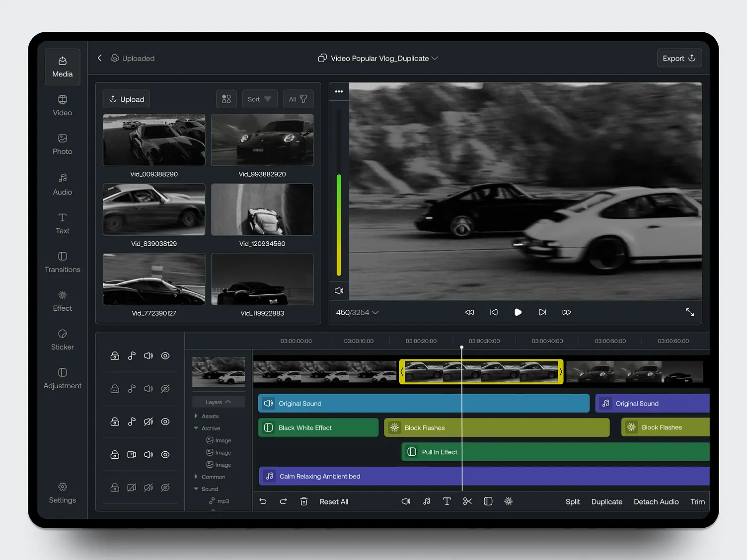Open the Video Popular Vlog_Duplicate title dropdown
The width and height of the screenshot is (747, 560).
(x=435, y=58)
